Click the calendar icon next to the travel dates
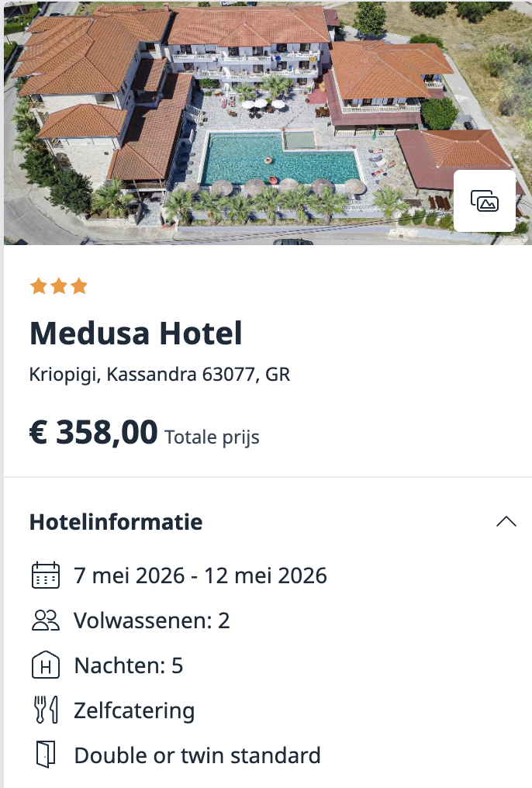This screenshot has height=788, width=532. (x=45, y=575)
